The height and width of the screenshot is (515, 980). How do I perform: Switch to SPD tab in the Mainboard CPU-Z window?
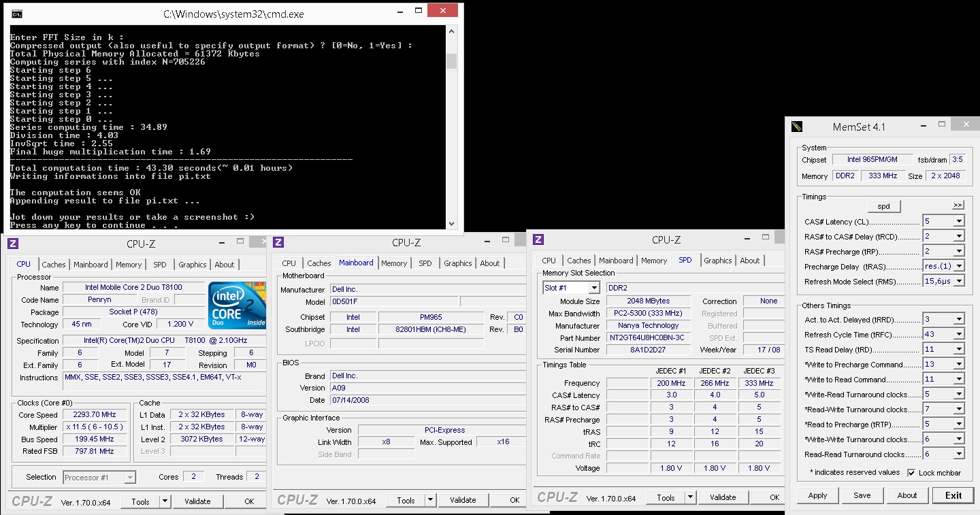(x=425, y=263)
